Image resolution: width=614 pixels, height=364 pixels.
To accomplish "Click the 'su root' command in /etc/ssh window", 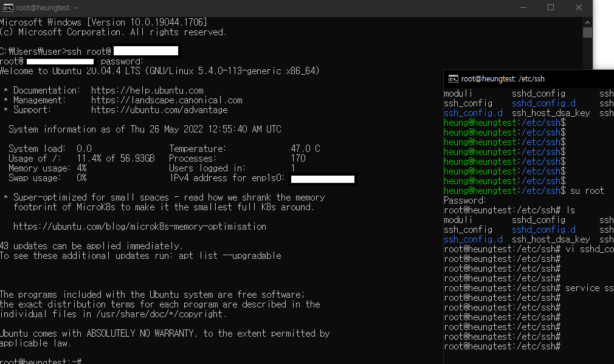I will point(587,191).
